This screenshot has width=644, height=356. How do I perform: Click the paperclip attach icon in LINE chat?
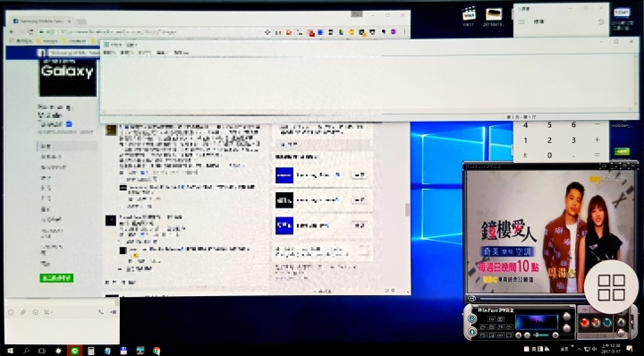[x=23, y=312]
